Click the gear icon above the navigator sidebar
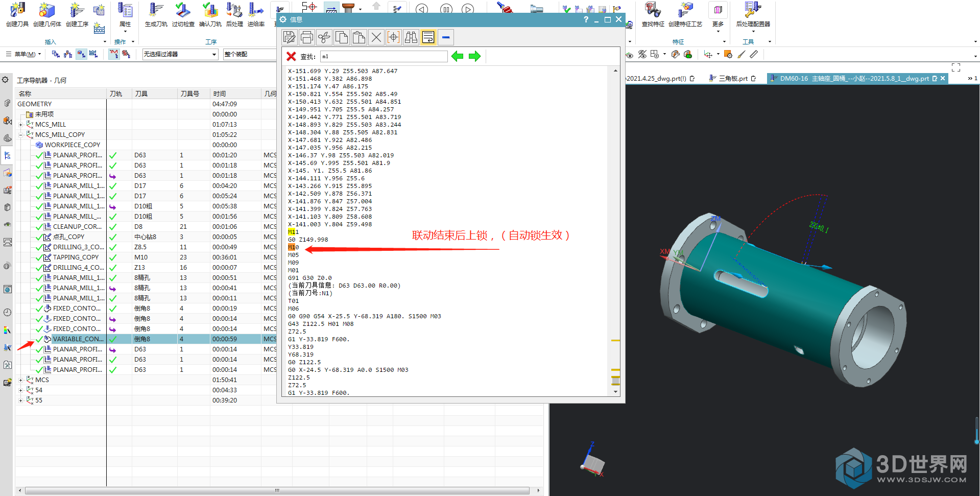The height and width of the screenshot is (496, 980). click(x=5, y=80)
